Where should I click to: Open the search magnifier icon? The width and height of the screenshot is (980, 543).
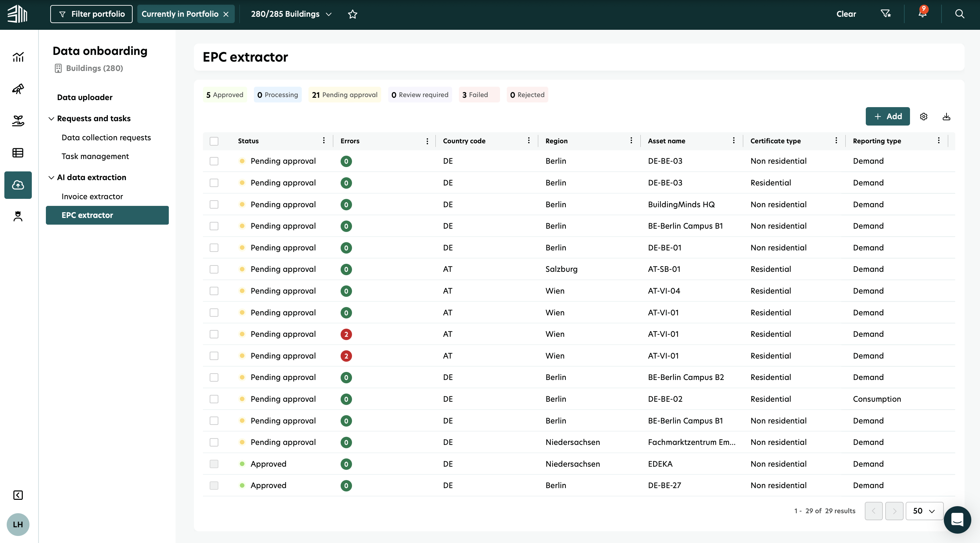click(x=960, y=14)
